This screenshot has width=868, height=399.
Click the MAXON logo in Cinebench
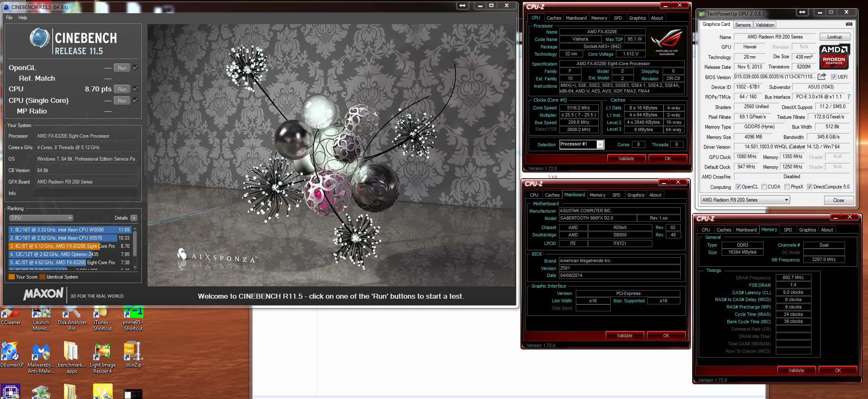pos(43,294)
